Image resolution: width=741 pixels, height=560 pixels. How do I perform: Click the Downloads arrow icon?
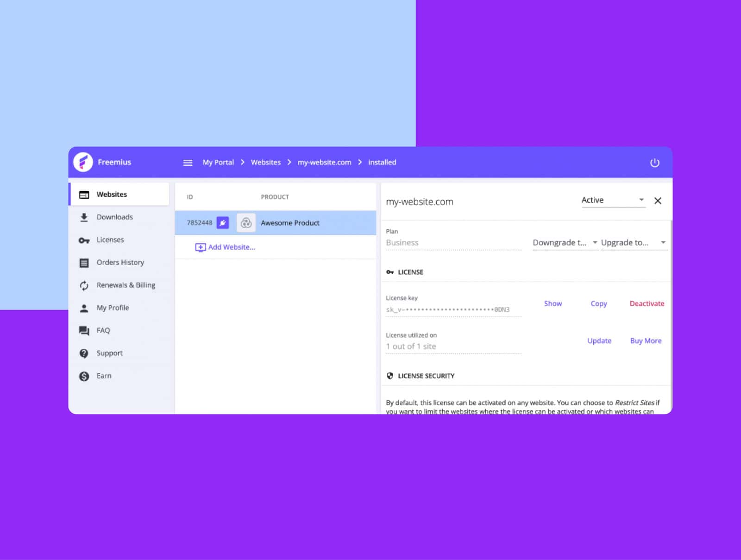click(x=84, y=217)
